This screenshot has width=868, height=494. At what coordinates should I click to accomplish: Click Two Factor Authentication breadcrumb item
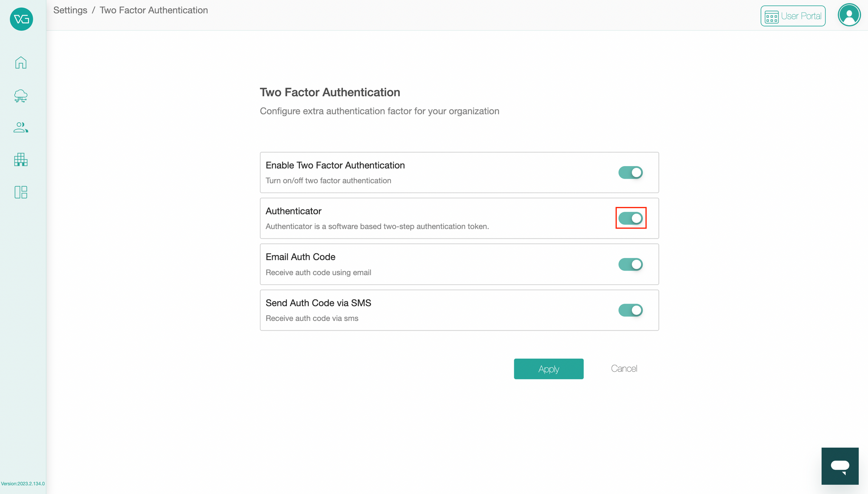click(154, 10)
